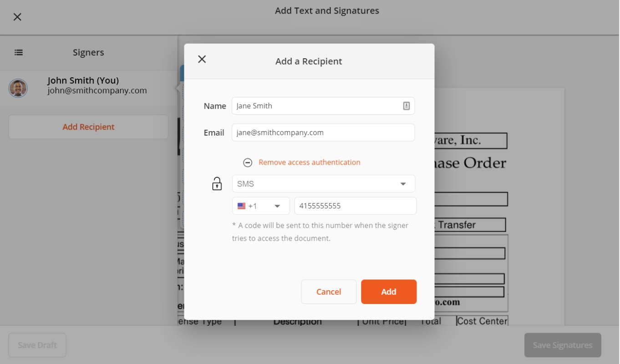Click the Save Draft button
The height and width of the screenshot is (364, 620).
37,345
